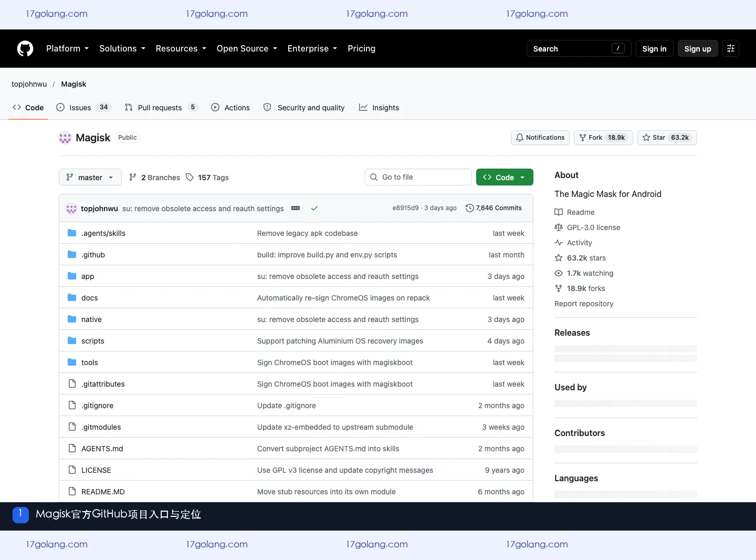This screenshot has width=756, height=560.
Task: Open the Insights tab
Action: coord(379,108)
